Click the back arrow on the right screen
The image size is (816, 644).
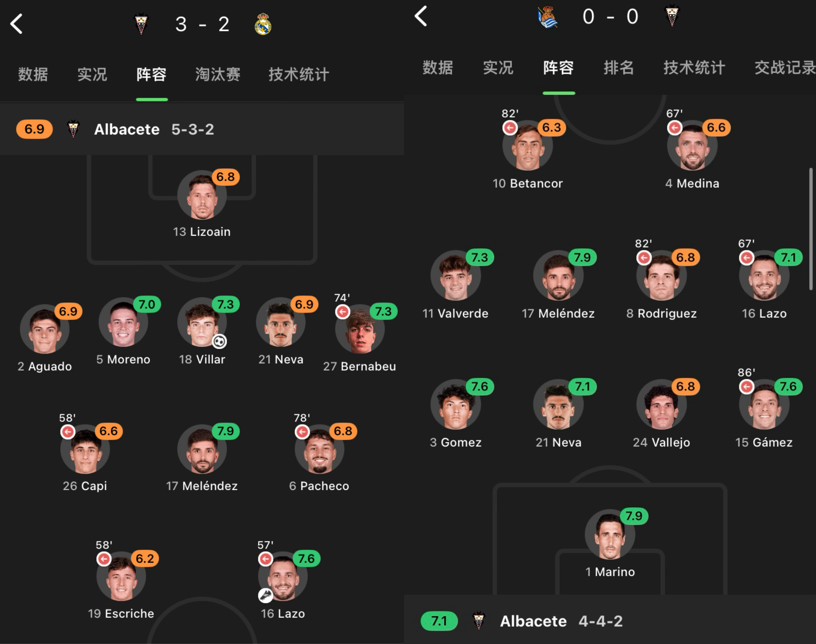click(x=421, y=16)
